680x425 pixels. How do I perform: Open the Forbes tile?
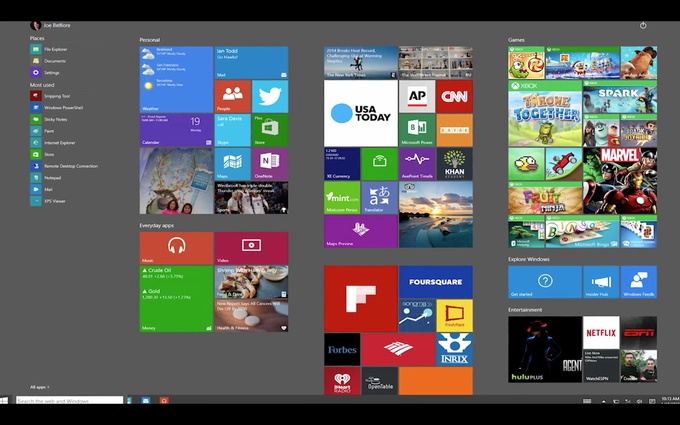click(342, 350)
